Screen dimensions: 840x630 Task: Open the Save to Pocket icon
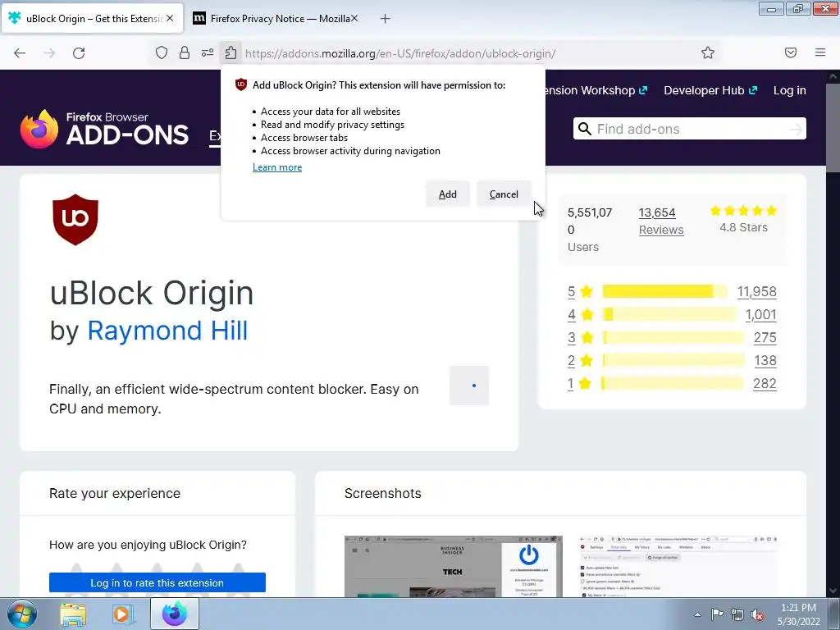(790, 52)
